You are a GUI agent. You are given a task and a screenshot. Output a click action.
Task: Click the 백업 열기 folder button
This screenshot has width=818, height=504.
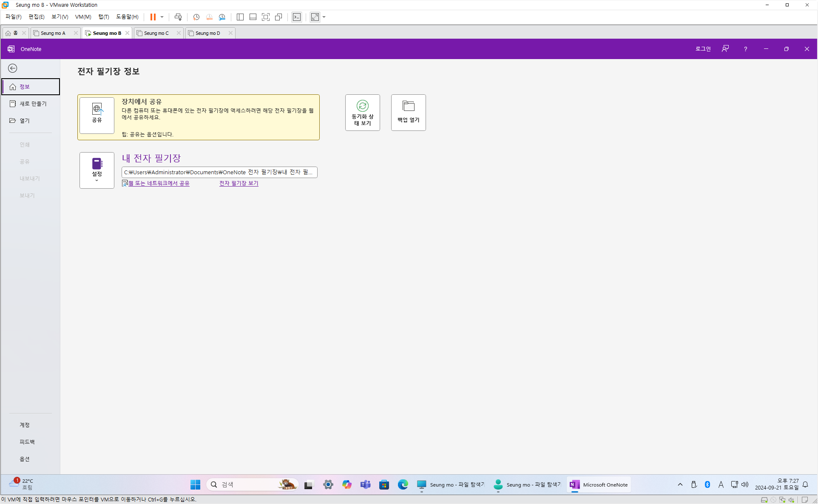point(408,113)
